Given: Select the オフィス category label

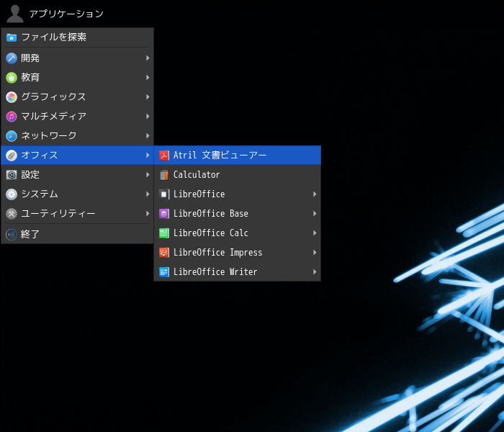Looking at the screenshot, I should pos(39,156).
